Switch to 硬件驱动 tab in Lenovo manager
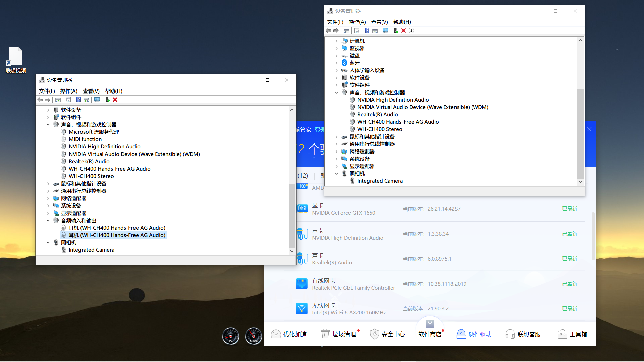 click(x=474, y=334)
